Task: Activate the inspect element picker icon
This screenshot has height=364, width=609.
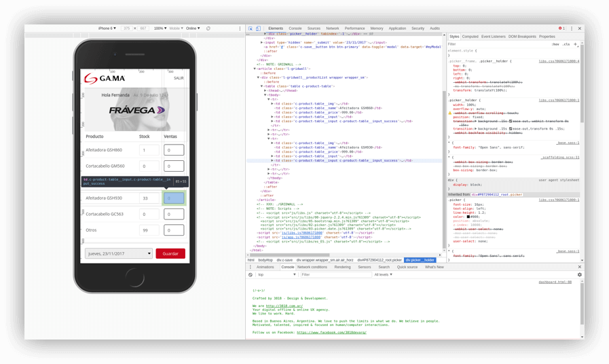Action: click(251, 29)
